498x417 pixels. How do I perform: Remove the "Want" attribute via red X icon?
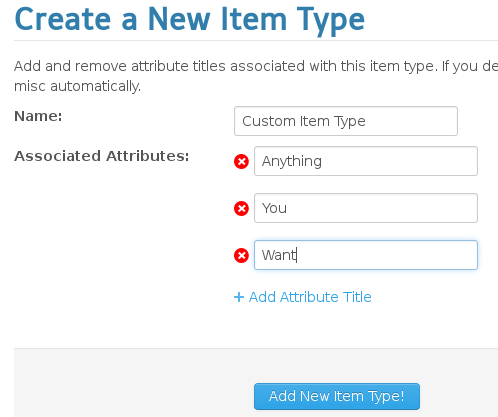pyautogui.click(x=241, y=256)
